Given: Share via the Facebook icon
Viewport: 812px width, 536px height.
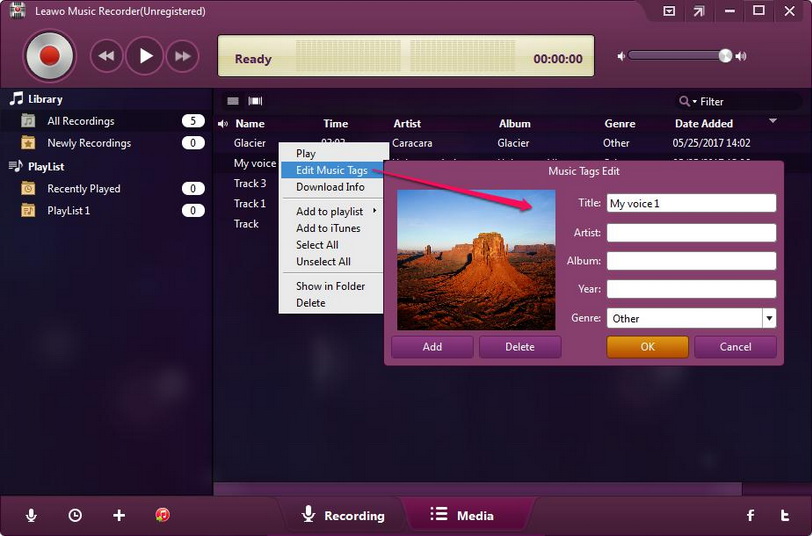Looking at the screenshot, I should click(750, 515).
